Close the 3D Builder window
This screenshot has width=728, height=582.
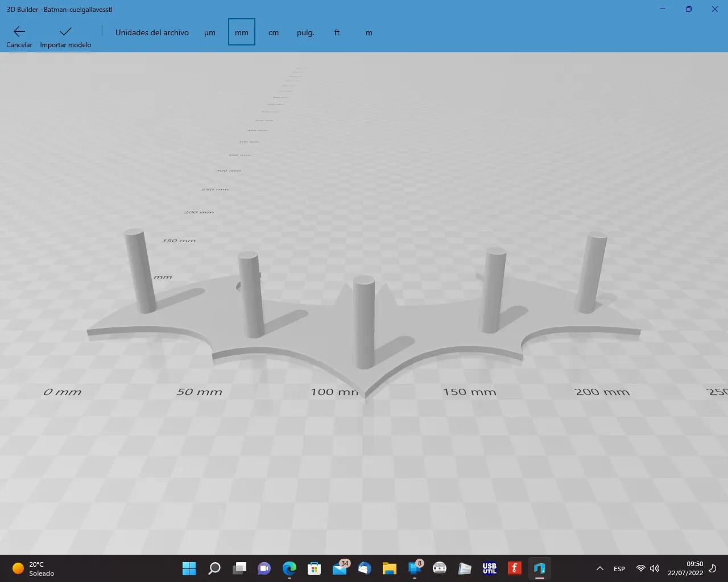point(715,9)
